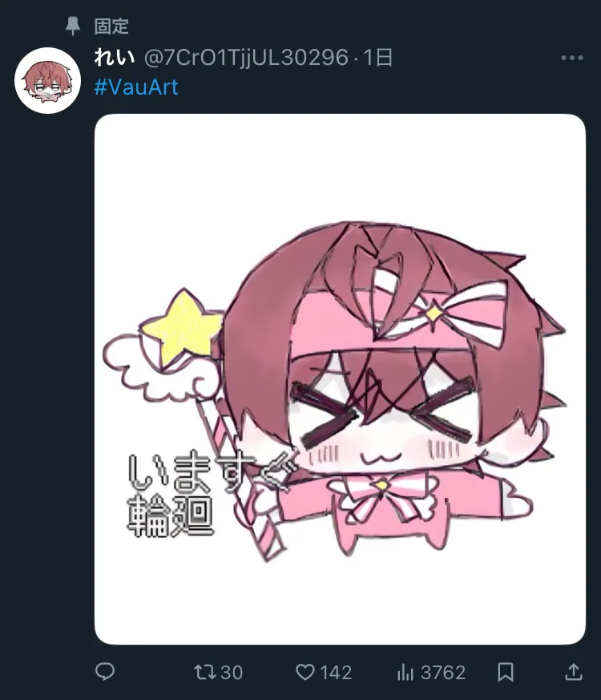Like the post with the heart icon
The width and height of the screenshot is (601, 700).
pos(305,672)
